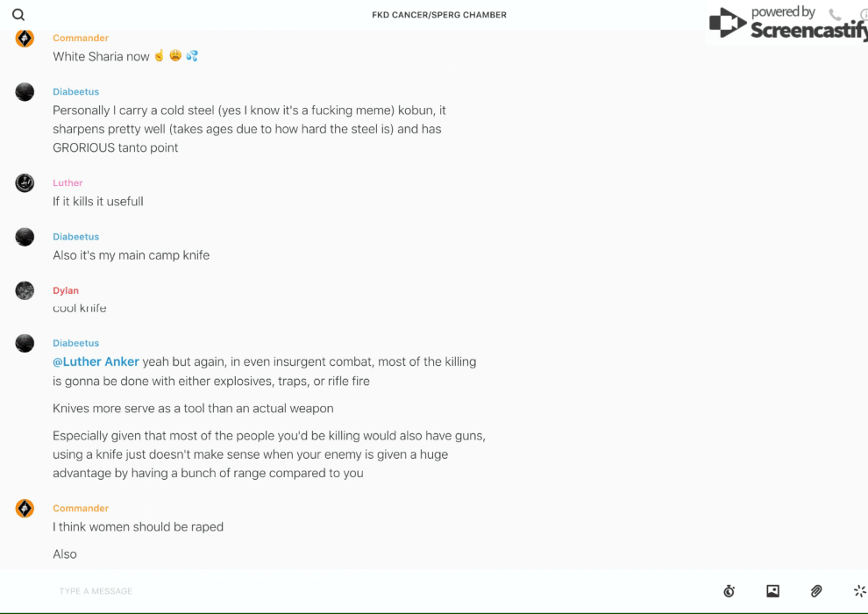Send a ping using the burst icon
Viewport: 868px width, 614px height.
(x=859, y=591)
